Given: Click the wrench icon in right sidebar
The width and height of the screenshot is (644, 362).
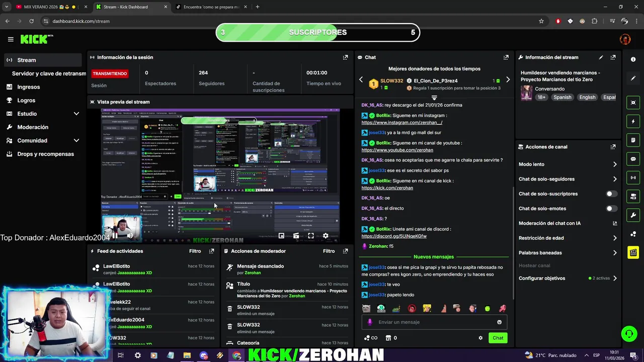Looking at the screenshot, I should (x=633, y=215).
